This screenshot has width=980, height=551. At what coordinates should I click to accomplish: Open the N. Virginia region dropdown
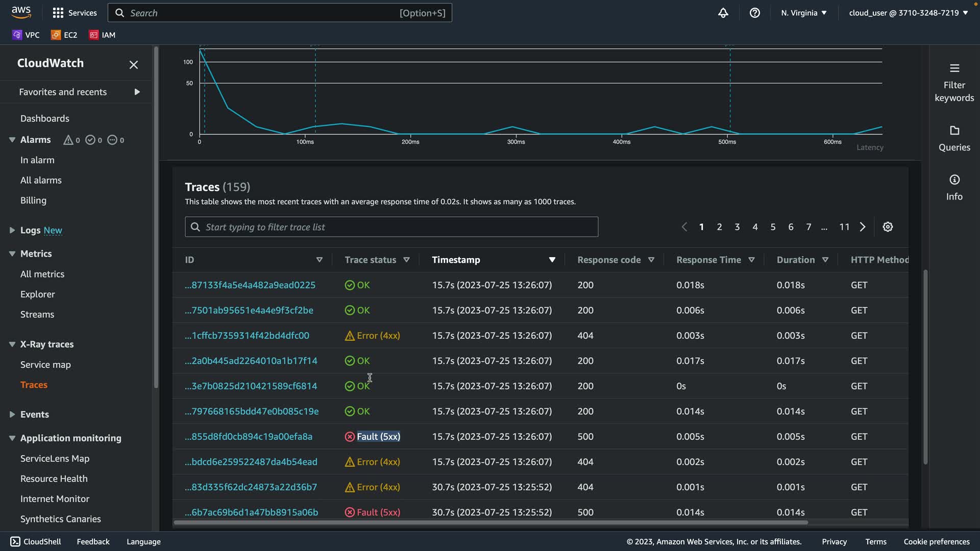coord(803,13)
